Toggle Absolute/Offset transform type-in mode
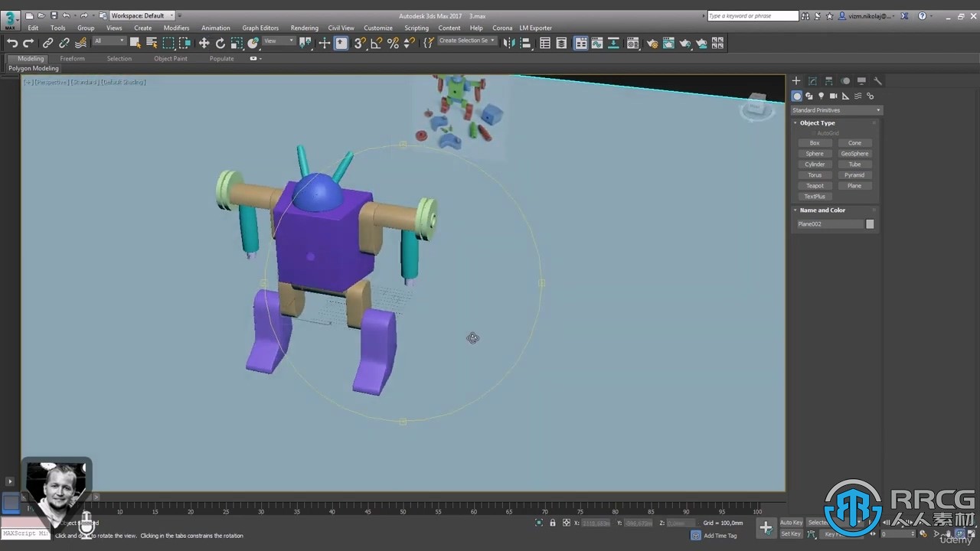Screen dimensions: 980x551 coord(567,523)
